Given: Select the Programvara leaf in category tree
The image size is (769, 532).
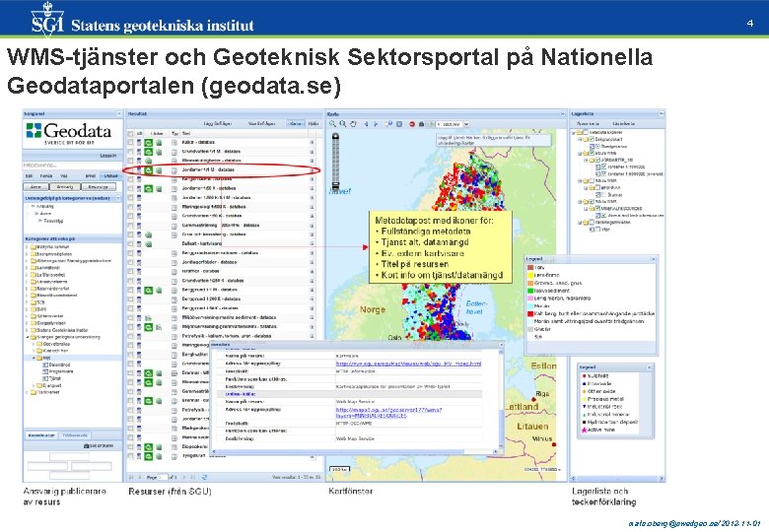Looking at the screenshot, I should click(61, 371).
